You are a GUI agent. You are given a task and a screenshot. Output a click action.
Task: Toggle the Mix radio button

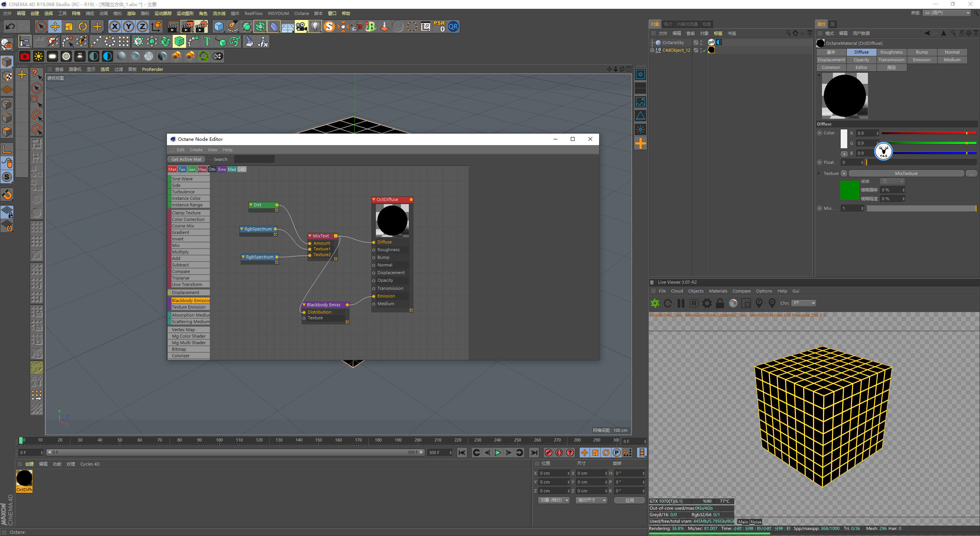tap(820, 208)
